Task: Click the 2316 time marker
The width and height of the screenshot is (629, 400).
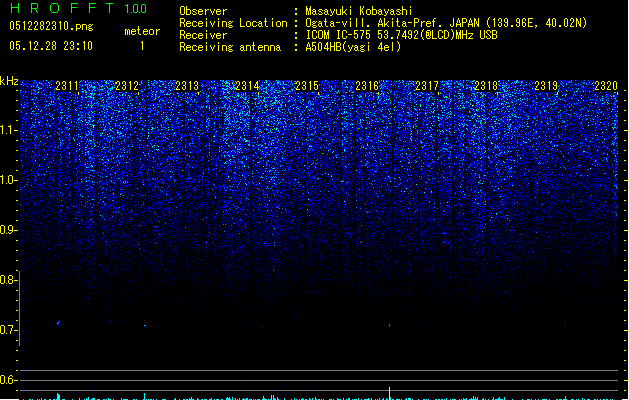Action: click(x=367, y=86)
